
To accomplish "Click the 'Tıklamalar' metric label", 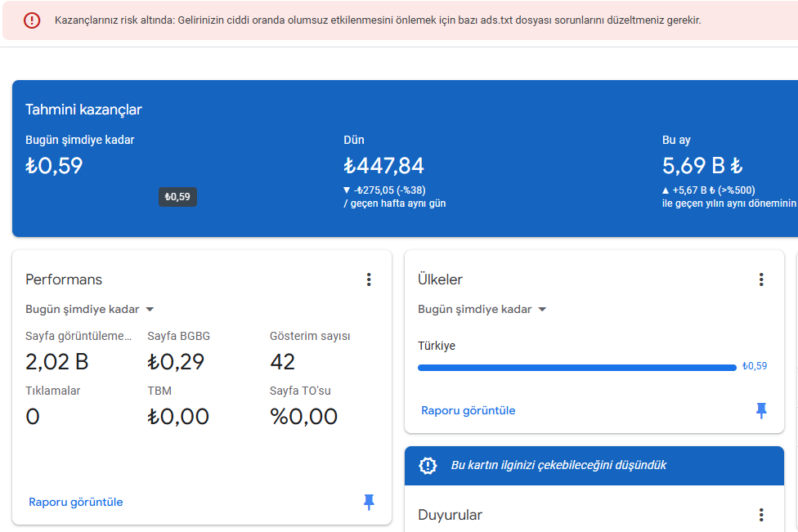I will [53, 391].
